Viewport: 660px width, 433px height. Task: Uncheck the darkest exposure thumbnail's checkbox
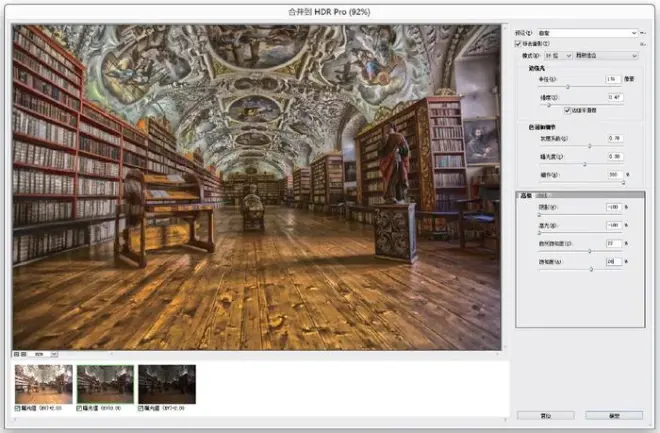[x=141, y=408]
